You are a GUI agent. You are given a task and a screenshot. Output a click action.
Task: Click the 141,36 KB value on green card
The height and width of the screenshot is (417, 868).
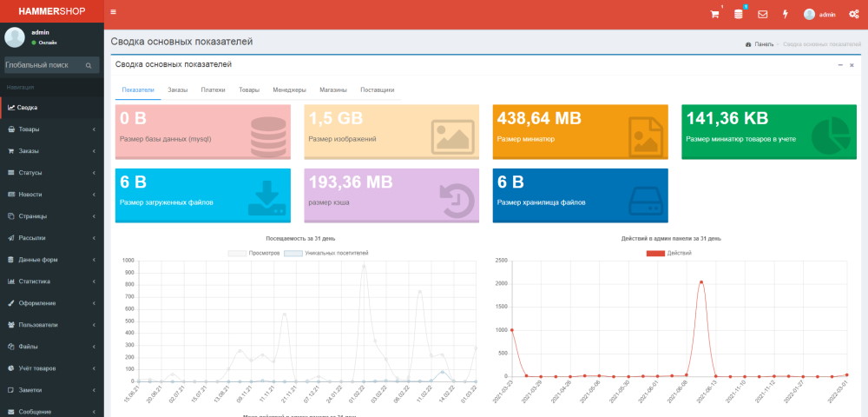point(727,118)
